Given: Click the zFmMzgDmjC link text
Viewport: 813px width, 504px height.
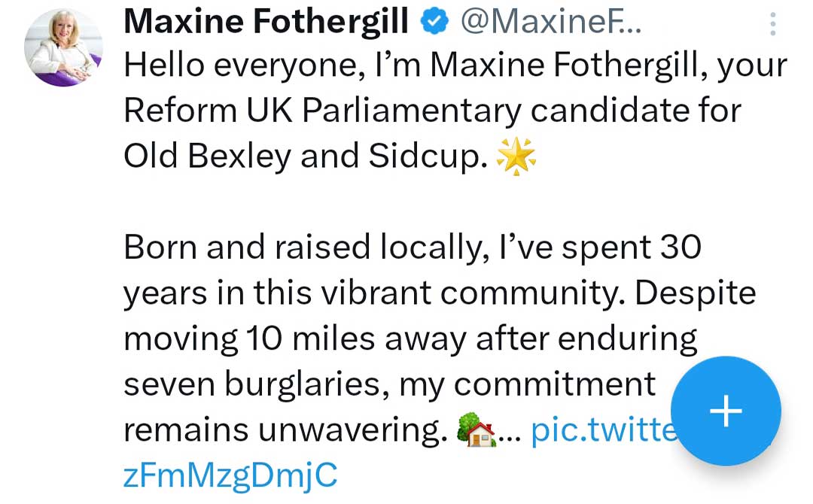Looking at the screenshot, I should coord(230,475).
